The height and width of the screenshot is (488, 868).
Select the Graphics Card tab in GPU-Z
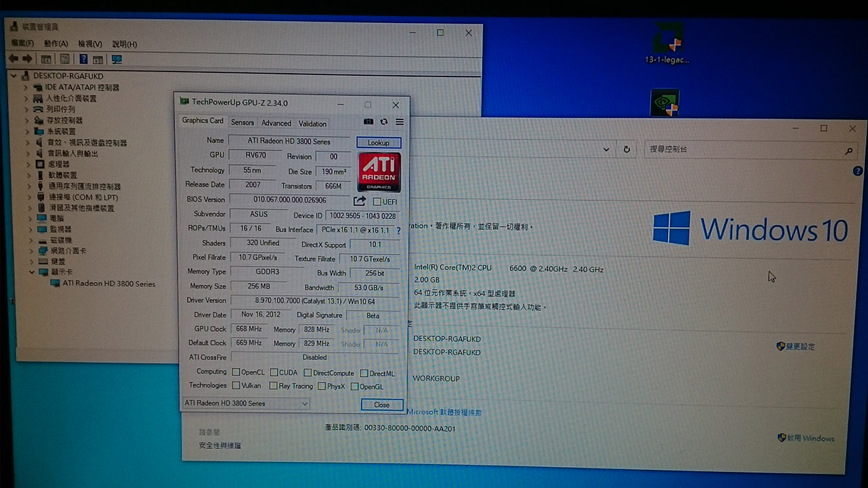coord(203,121)
